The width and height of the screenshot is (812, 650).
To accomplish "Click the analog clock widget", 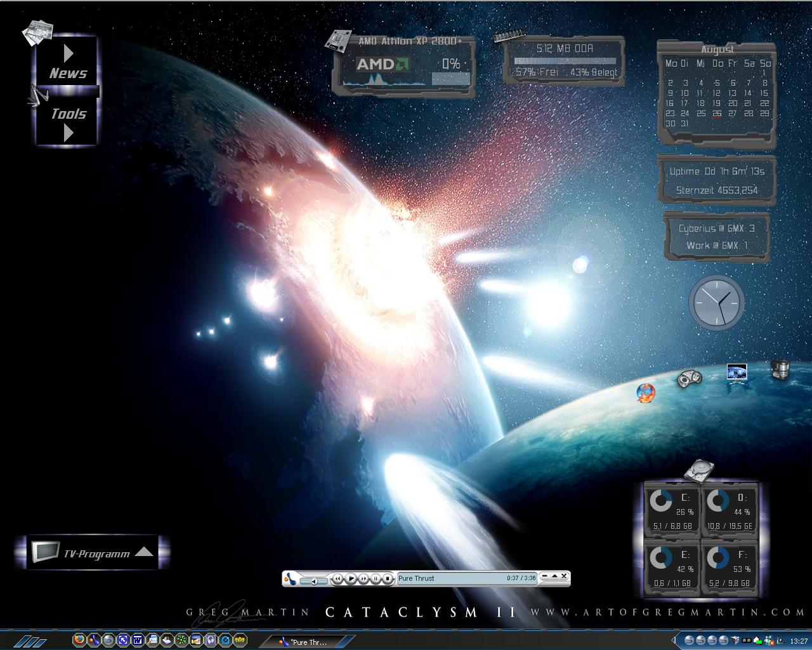I will click(x=717, y=303).
